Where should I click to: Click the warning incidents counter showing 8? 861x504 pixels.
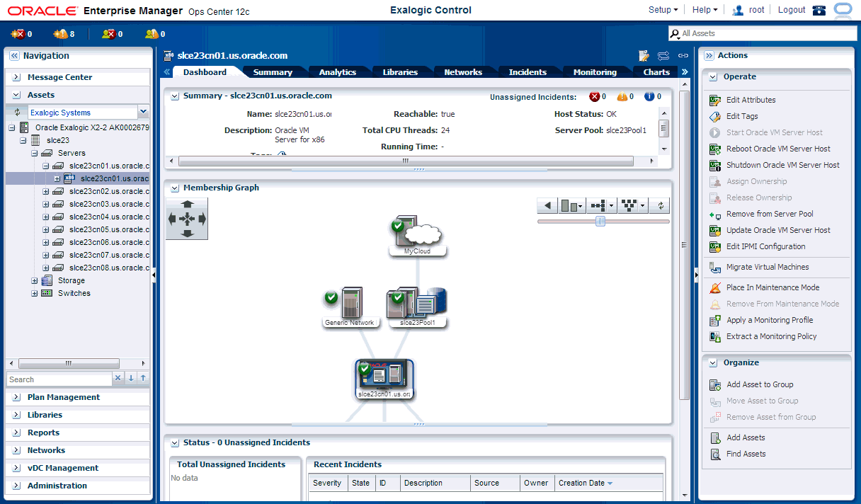(x=64, y=34)
